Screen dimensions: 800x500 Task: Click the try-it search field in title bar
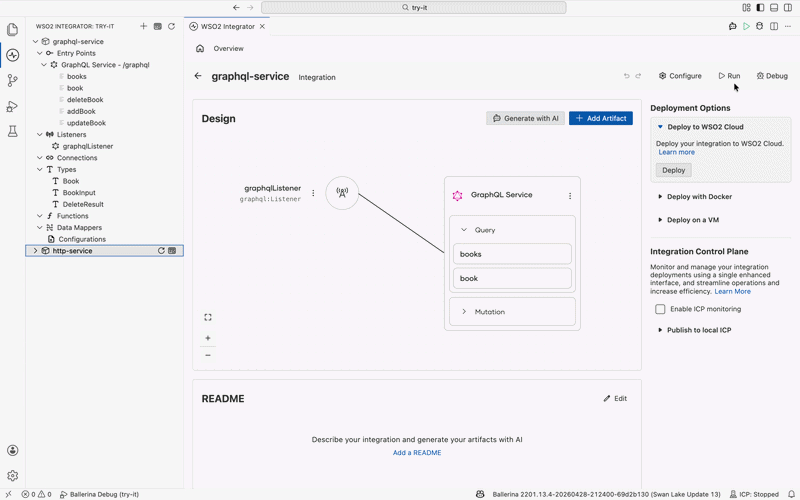tap(414, 7)
